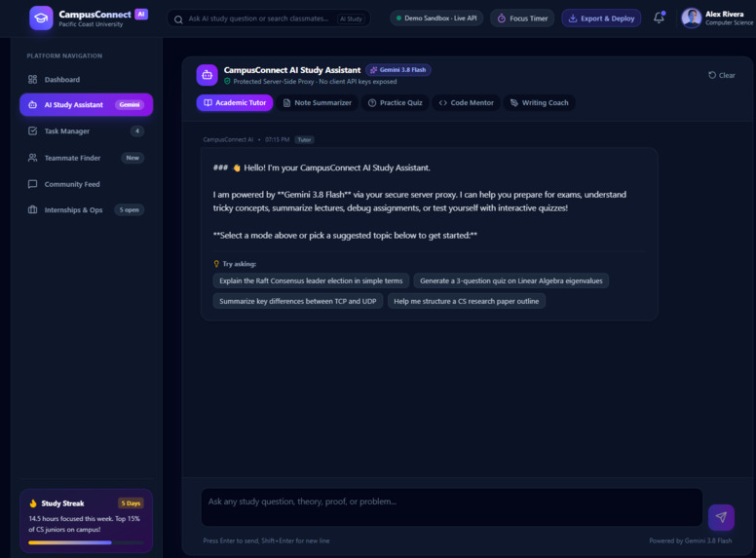Open Internships & Ops in sidebar
Screen dimensions: 756x558
87,210
